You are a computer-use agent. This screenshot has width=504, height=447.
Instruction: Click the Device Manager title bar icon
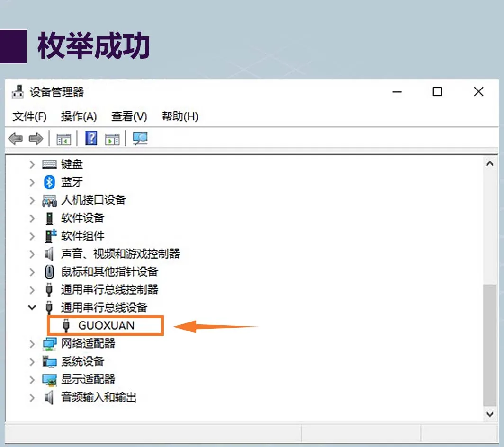pyautogui.click(x=18, y=92)
